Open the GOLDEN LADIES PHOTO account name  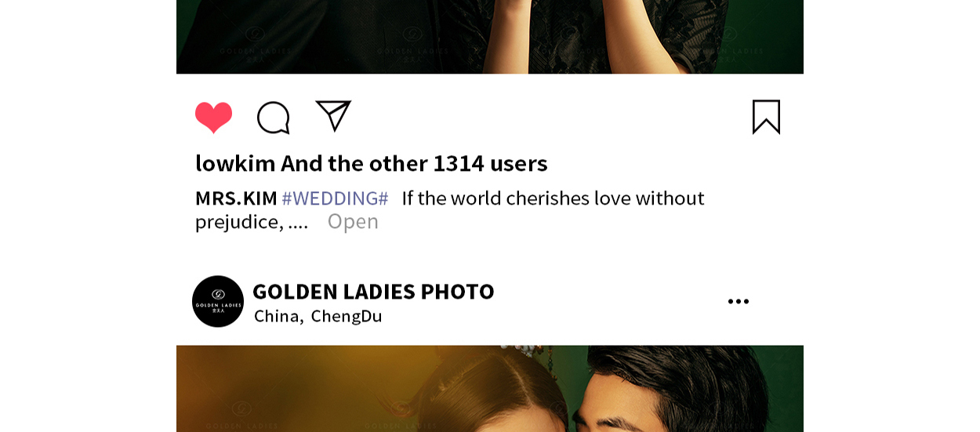tap(373, 292)
